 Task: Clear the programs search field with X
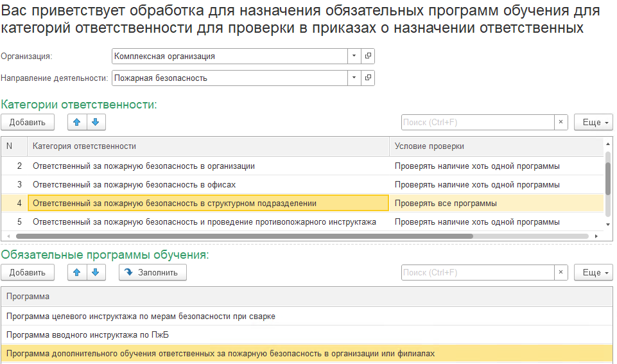tap(561, 272)
